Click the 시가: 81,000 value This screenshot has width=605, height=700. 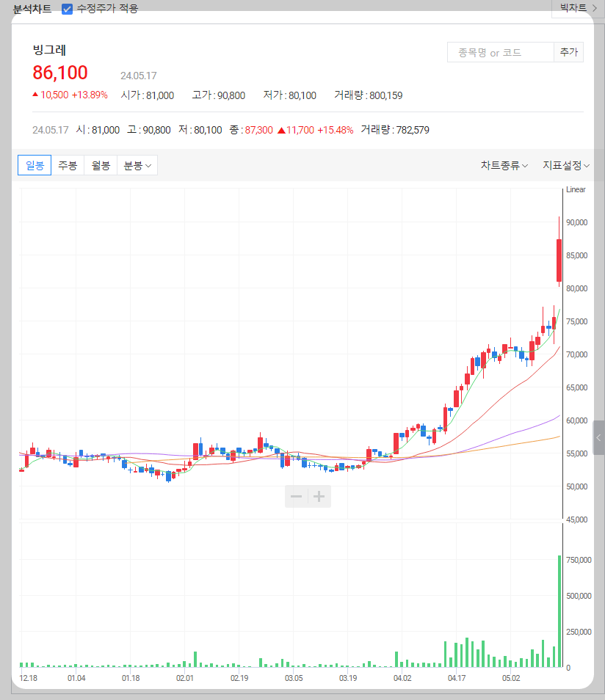click(x=148, y=95)
